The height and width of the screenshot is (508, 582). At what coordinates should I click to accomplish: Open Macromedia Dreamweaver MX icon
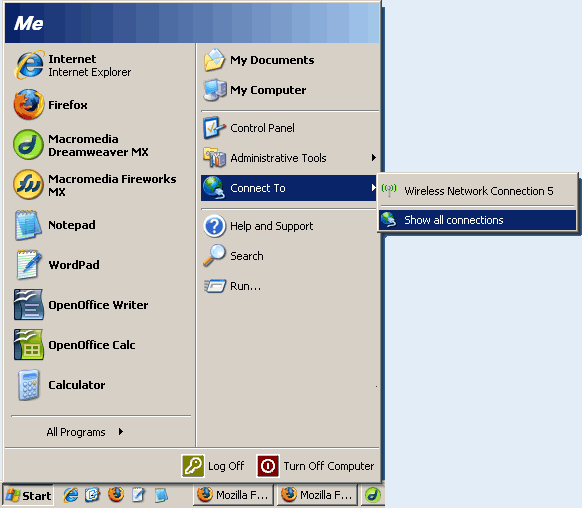28,145
